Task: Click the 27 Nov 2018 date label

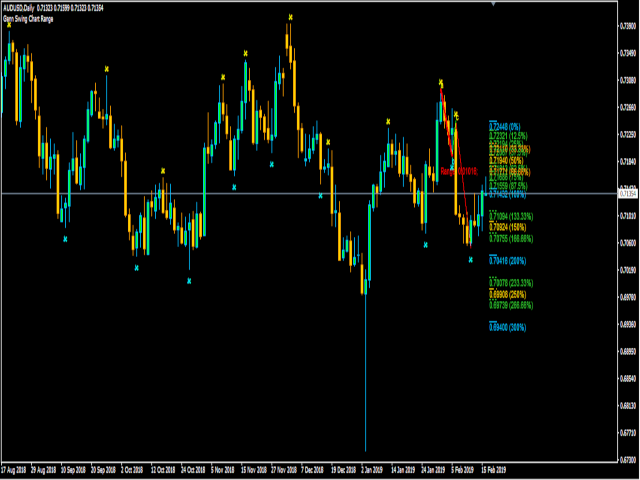Action: 284,470
